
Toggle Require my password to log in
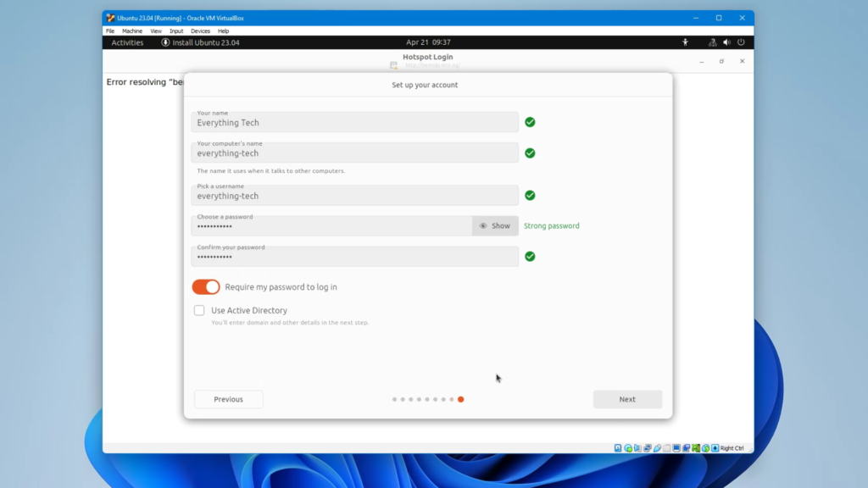click(x=206, y=286)
